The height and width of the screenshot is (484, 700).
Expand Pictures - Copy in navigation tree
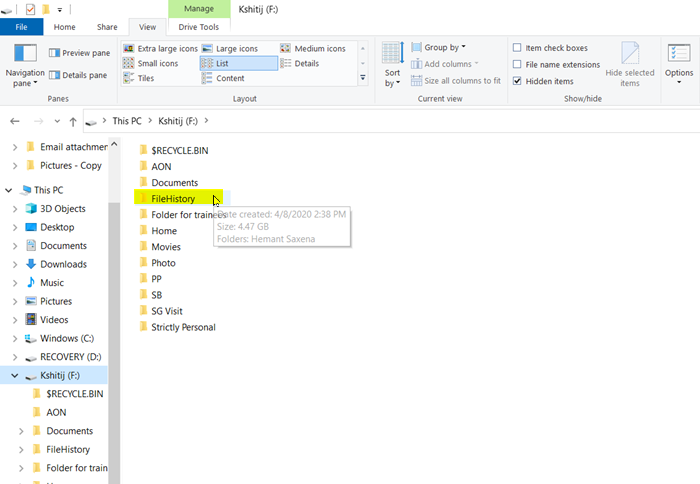[x=15, y=166]
